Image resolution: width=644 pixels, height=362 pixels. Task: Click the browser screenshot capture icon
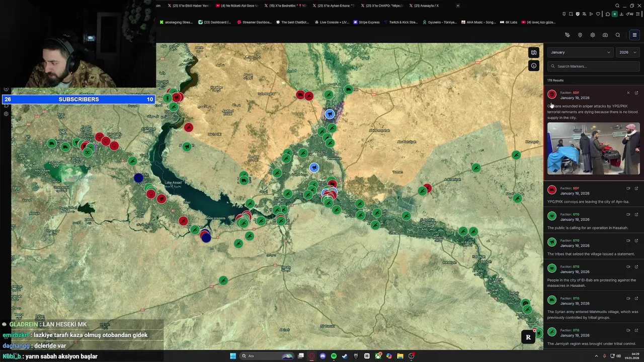[x=571, y=14]
